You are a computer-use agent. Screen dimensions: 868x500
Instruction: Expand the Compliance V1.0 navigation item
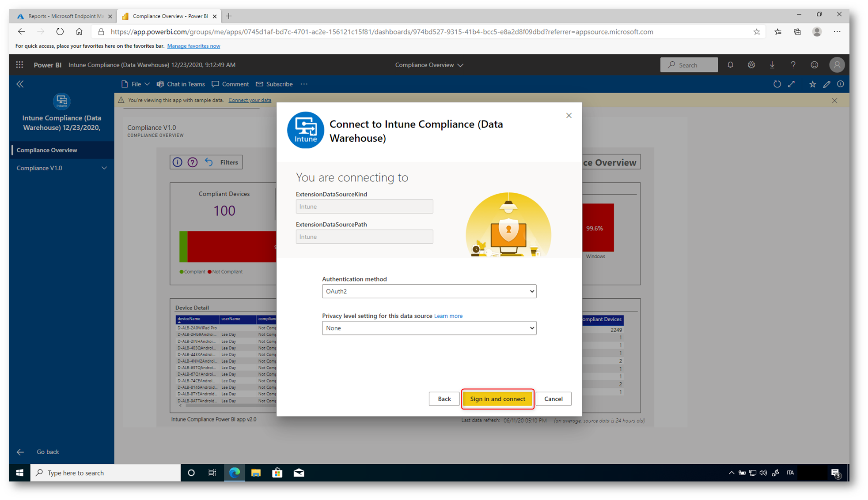104,168
